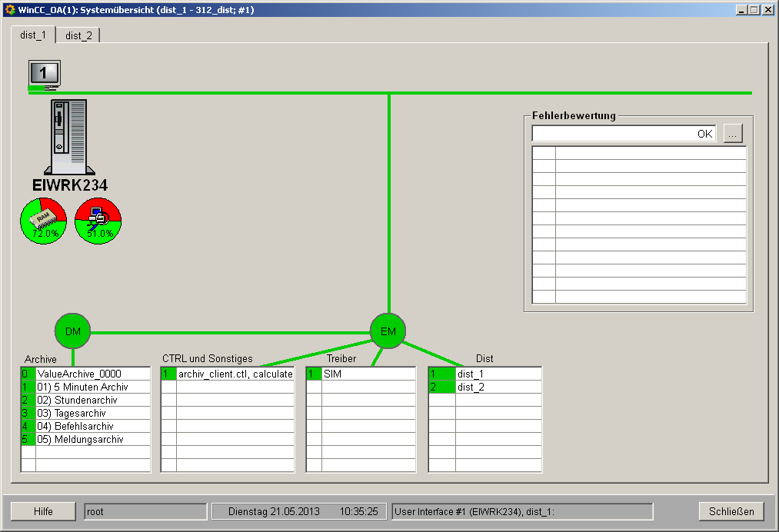This screenshot has height=532, width=779.
Task: Click the network usage pie gauge
Action: [98, 221]
